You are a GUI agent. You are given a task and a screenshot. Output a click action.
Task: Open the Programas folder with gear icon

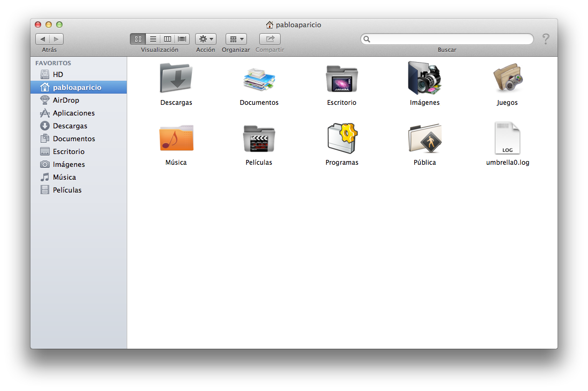tap(342, 139)
